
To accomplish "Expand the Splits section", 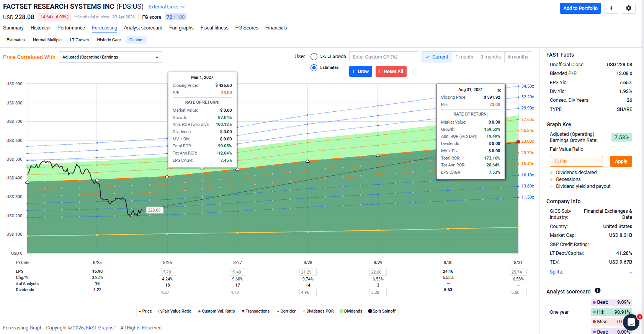I will (591, 272).
